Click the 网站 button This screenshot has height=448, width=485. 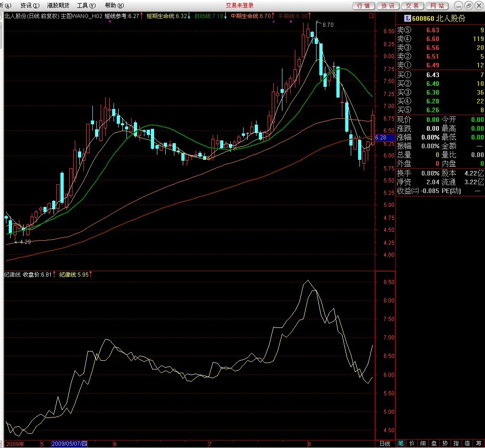tap(437, 6)
